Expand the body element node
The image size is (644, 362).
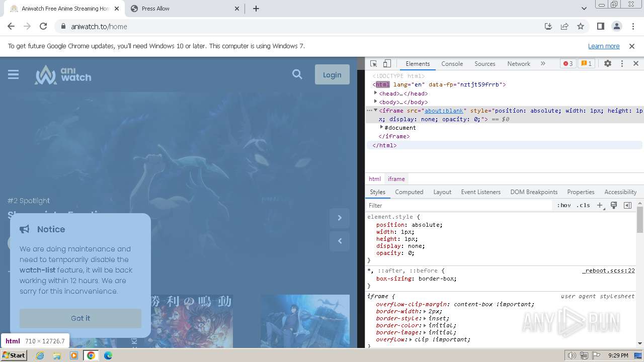tap(376, 102)
